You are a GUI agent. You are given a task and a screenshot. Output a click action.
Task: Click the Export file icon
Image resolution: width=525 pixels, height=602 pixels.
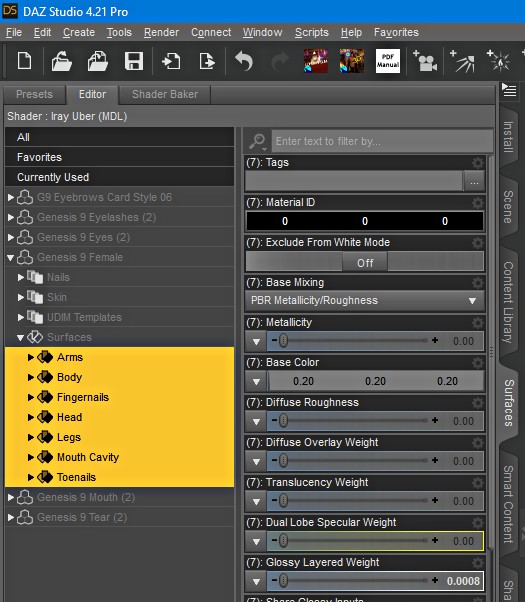(207, 61)
